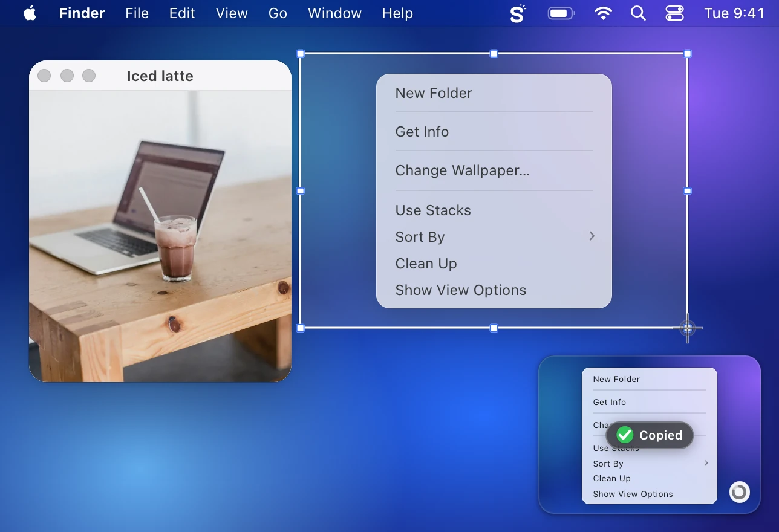
Task: Open the File menu
Action: (x=137, y=13)
